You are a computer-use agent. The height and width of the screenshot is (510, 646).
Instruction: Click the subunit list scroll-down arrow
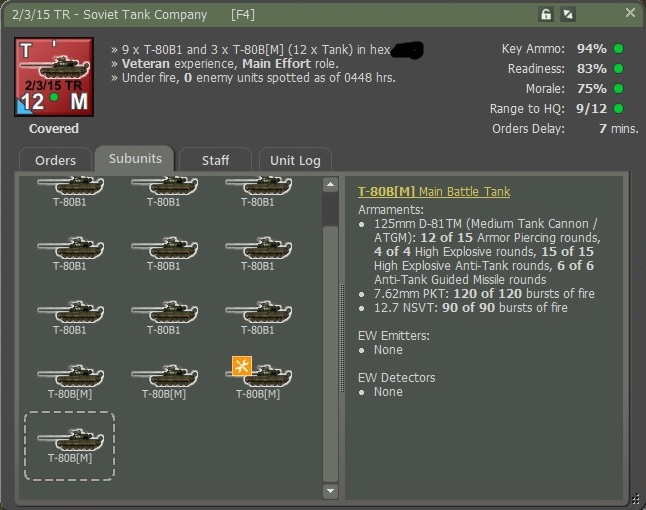[330, 491]
